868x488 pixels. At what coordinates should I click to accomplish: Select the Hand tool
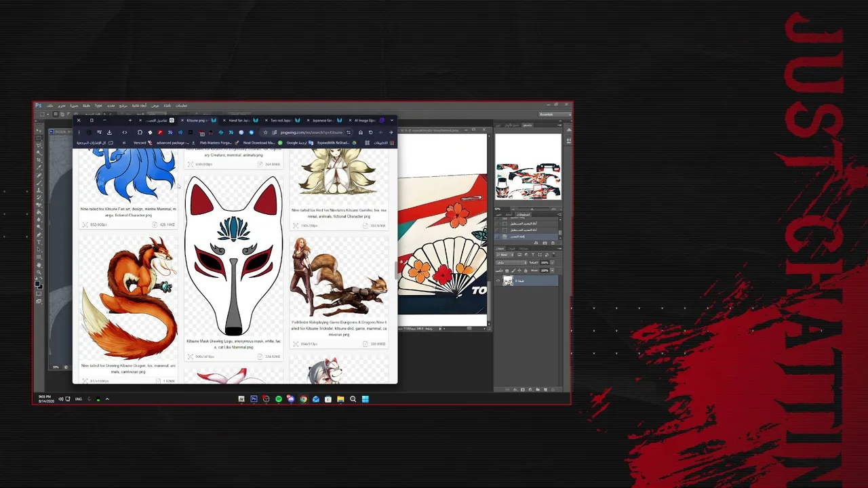tap(39, 264)
